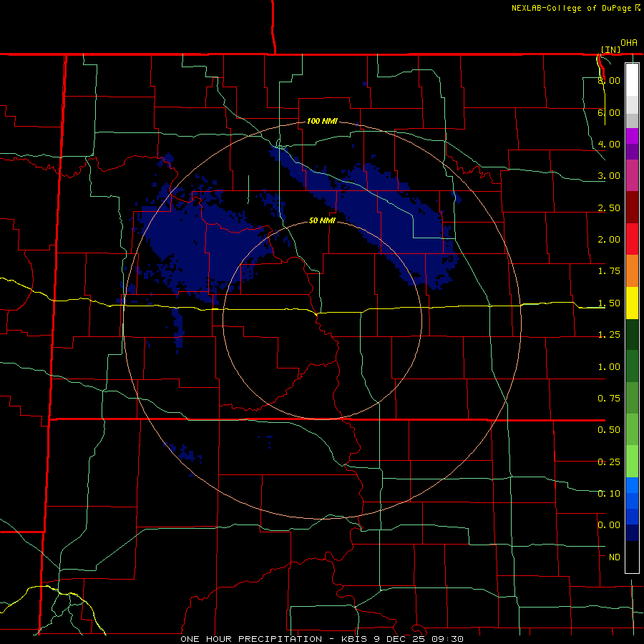
Task: Click the 1.75 legend value
Action: pos(609,271)
